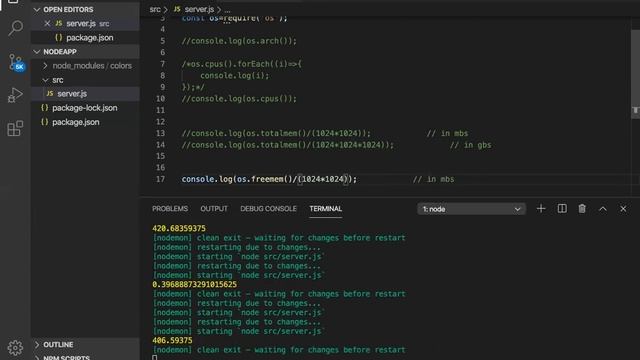The width and height of the screenshot is (640, 360).
Task: Click the JS file icon in breadcrumb
Action: [x=177, y=9]
